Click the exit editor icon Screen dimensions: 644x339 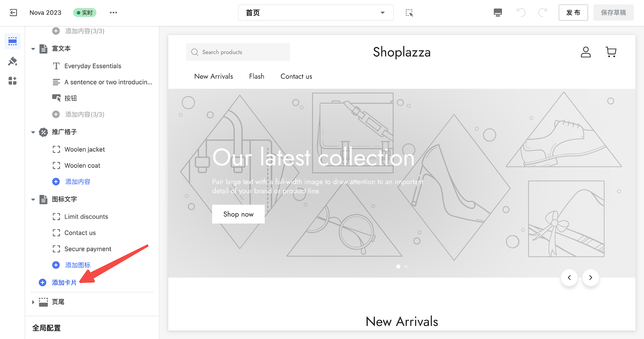point(13,12)
